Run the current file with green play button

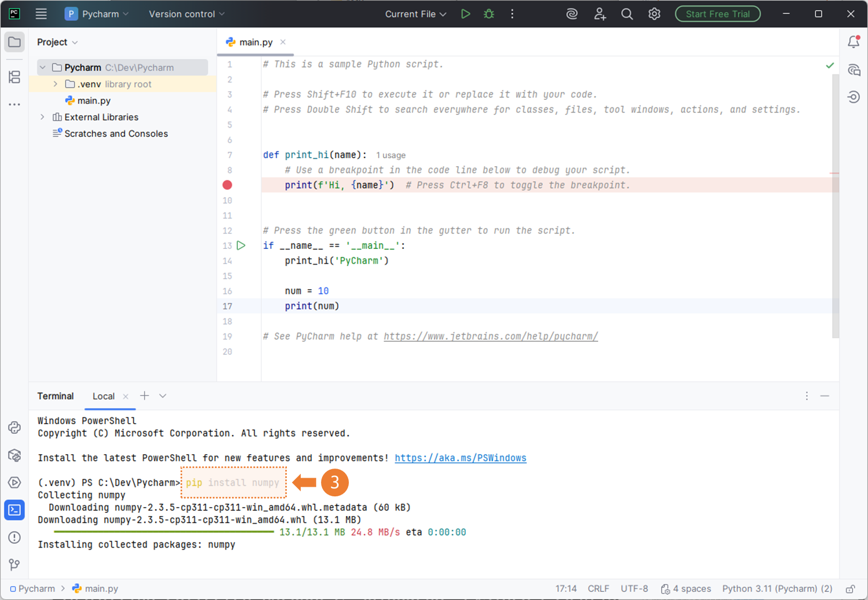pyautogui.click(x=465, y=14)
